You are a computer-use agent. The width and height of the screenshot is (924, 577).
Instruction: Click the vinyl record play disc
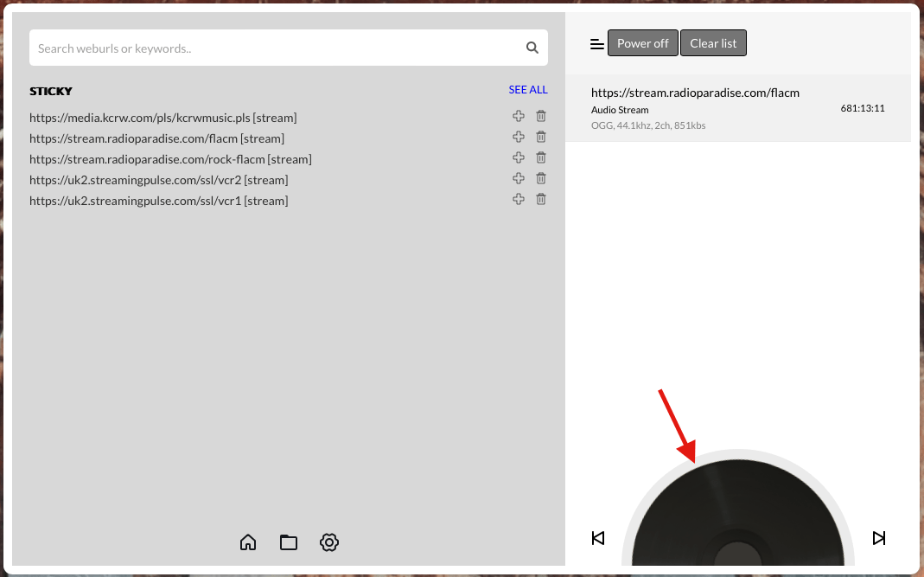pos(738,513)
